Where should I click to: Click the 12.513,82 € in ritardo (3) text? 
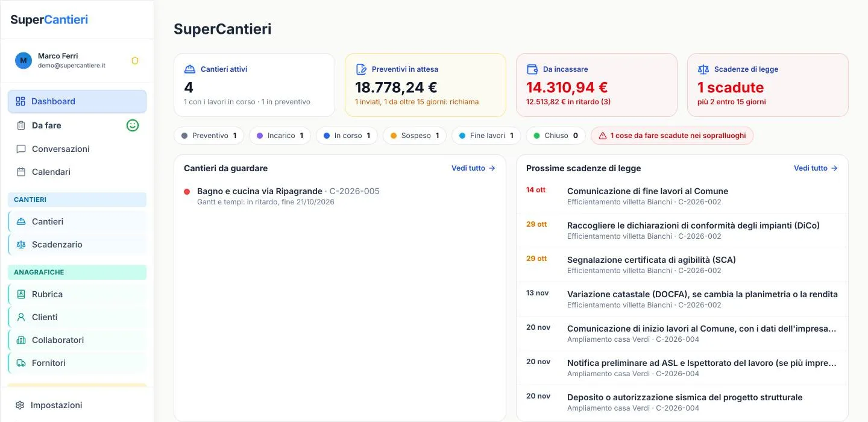point(568,102)
